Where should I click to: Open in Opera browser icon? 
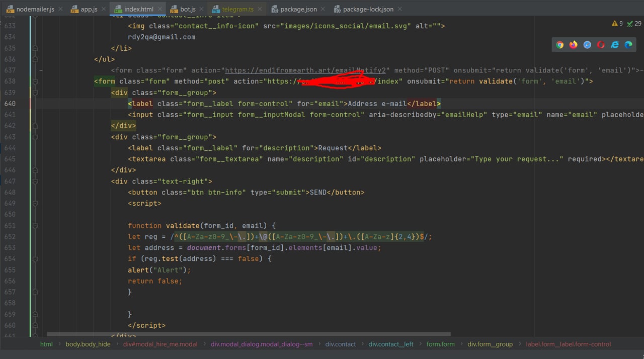601,45
